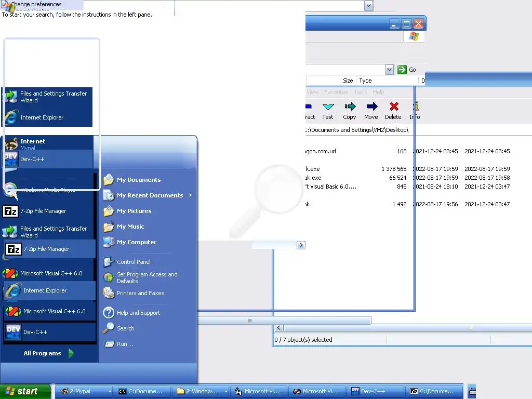Click the Move toolbar icon in 7-Zip
Screen dimensions: 532x399
click(371, 111)
